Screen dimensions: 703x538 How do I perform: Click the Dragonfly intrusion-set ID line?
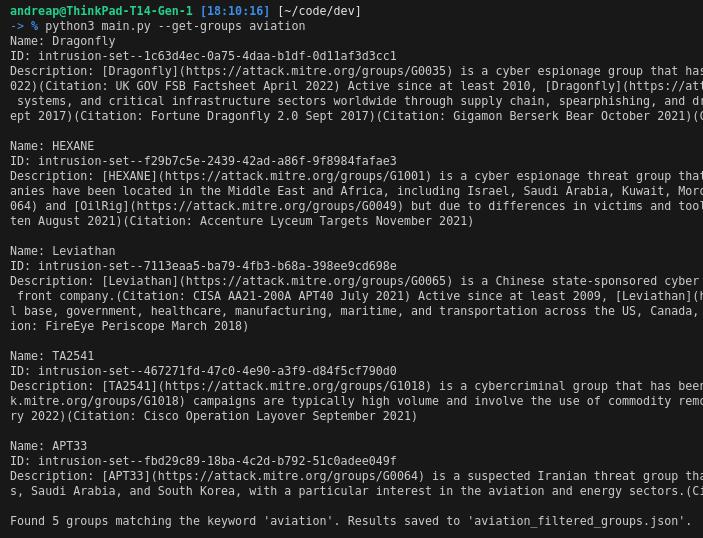tap(217, 56)
